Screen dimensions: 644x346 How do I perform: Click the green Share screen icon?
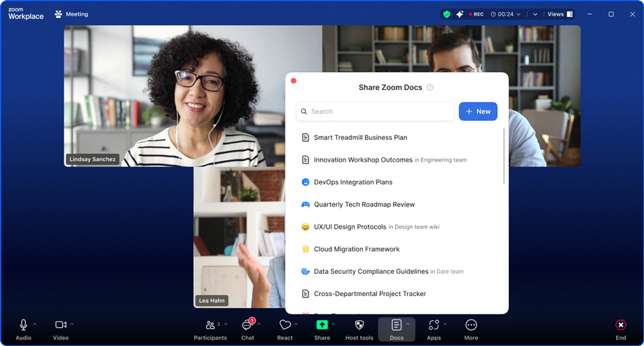point(322,325)
